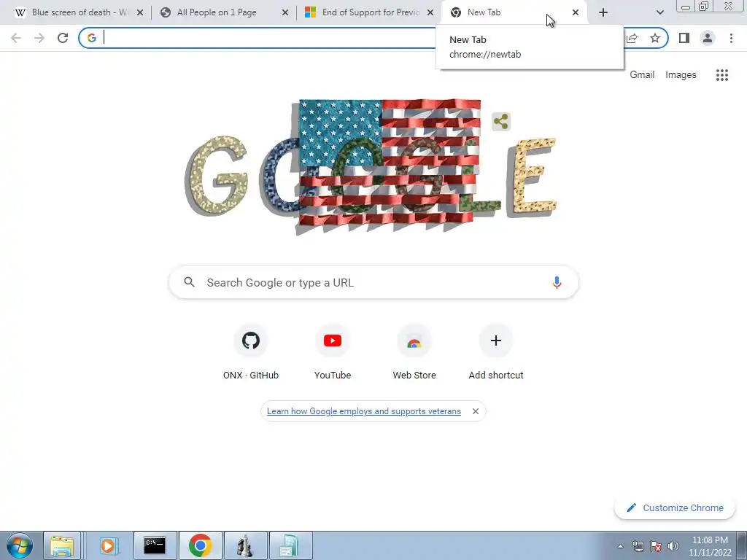Bookmark this tab with the star icon
The width and height of the screenshot is (747, 560).
pos(655,38)
